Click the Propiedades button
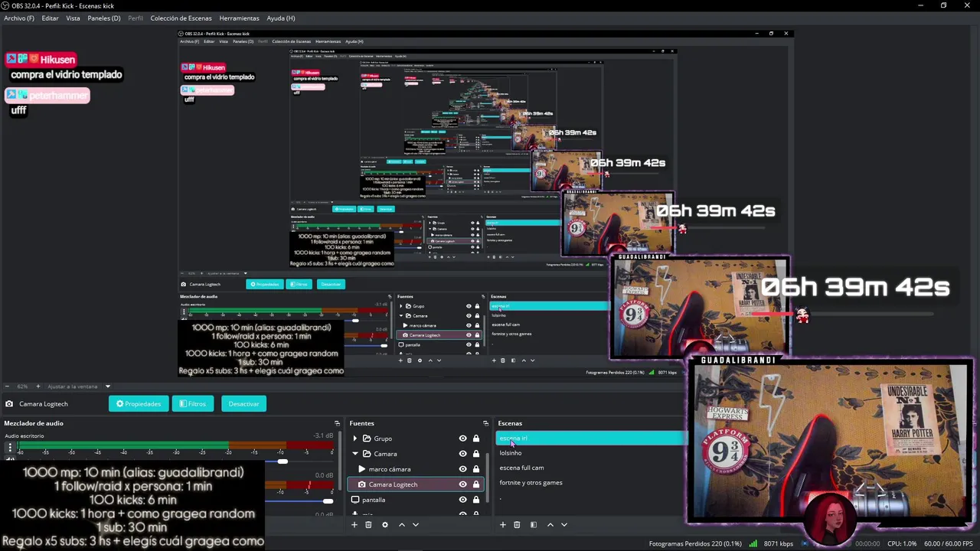 click(x=139, y=404)
